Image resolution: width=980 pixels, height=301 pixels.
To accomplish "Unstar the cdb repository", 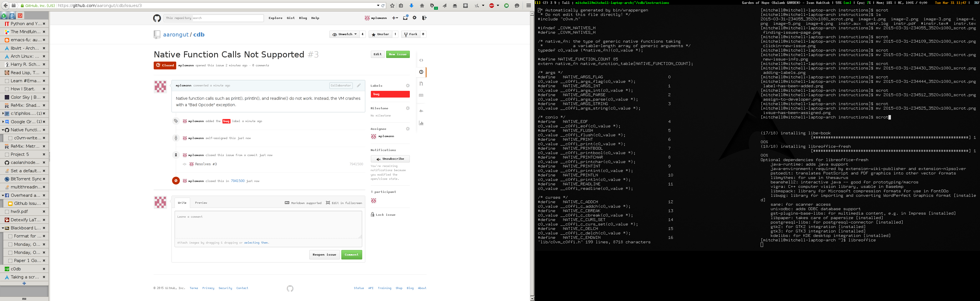I will (x=380, y=34).
